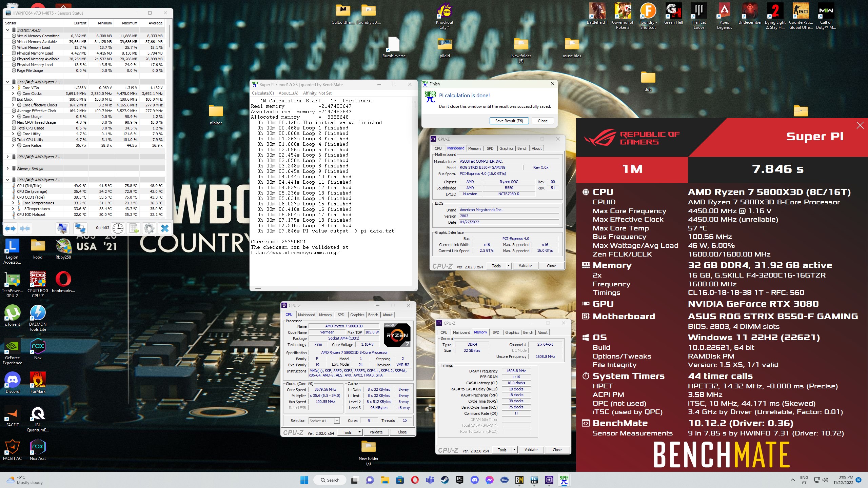Expand Core Temperatures sensor row
Viewport: 868px width, 488px height.
click(13, 203)
